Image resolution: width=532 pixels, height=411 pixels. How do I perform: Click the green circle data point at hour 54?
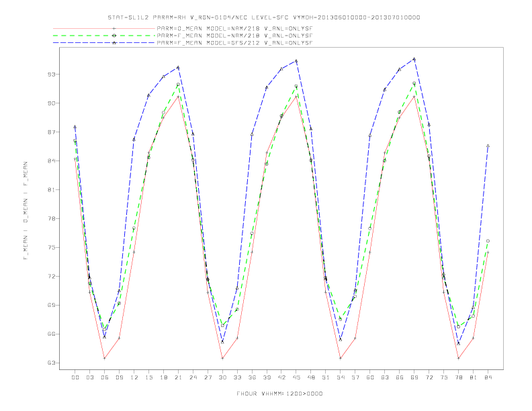(x=341, y=319)
